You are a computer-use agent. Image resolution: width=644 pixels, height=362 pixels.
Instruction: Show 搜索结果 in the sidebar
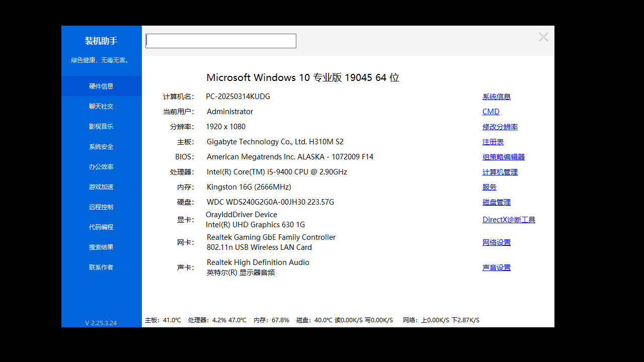pyautogui.click(x=102, y=247)
